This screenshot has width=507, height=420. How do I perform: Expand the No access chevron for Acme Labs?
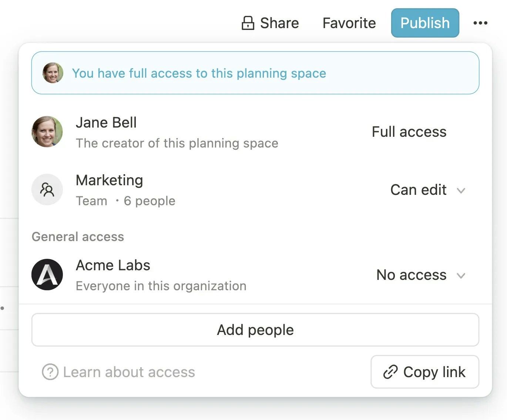tap(461, 275)
